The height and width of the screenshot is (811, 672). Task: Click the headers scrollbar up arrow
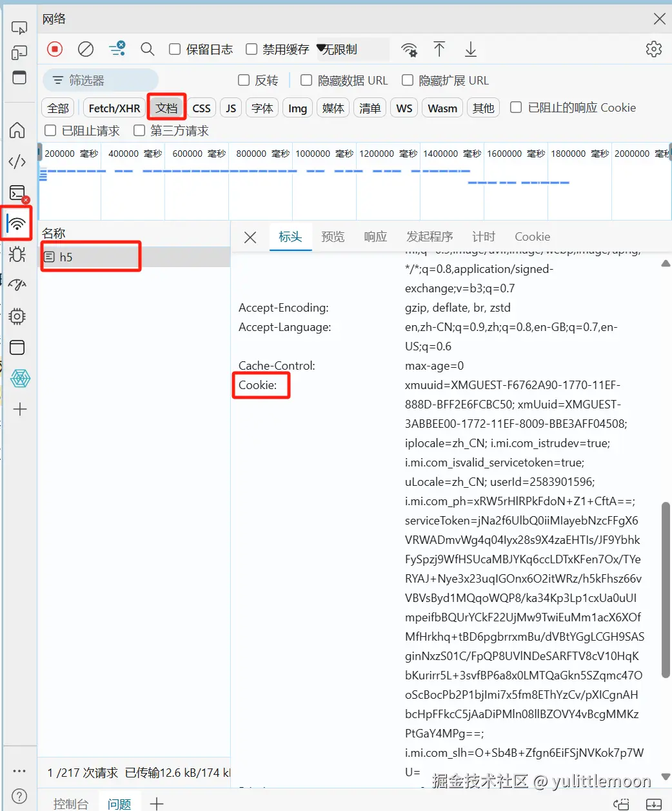(x=666, y=263)
